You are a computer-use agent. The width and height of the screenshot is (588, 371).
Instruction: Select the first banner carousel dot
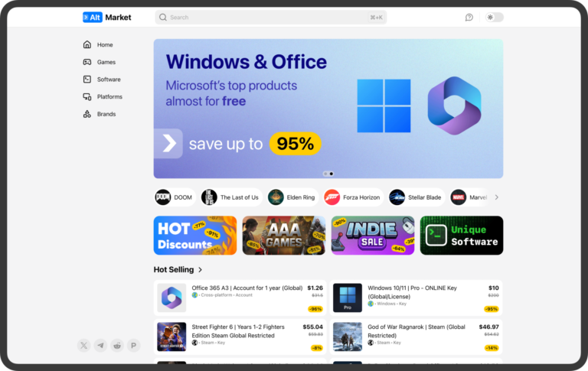coord(325,174)
